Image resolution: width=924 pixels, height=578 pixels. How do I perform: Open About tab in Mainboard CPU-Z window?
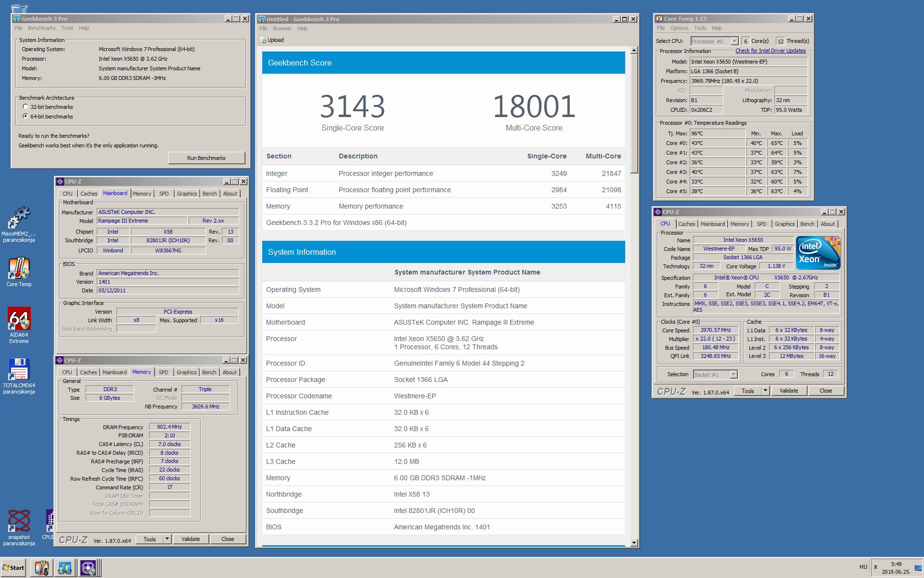pyautogui.click(x=230, y=194)
